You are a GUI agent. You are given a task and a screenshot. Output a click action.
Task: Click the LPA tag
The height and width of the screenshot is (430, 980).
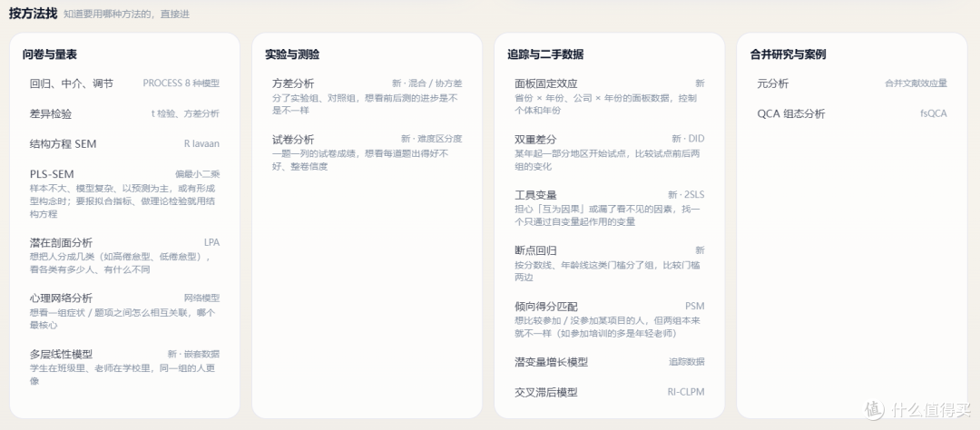click(211, 242)
